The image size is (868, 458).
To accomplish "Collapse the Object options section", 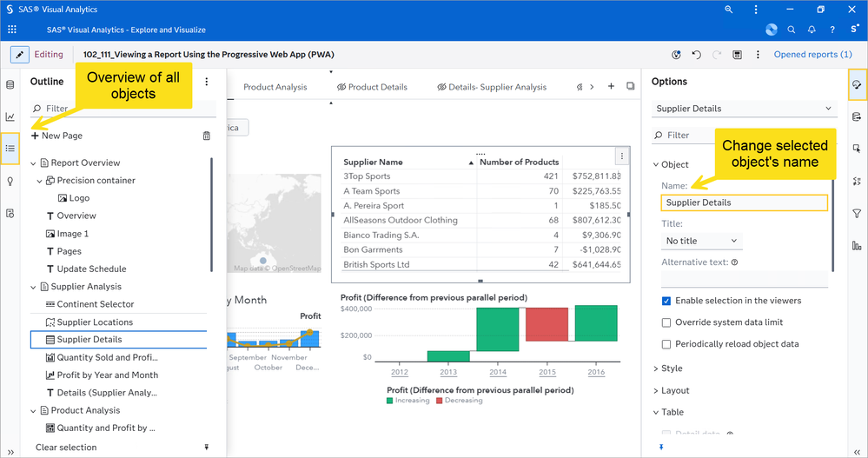I will (x=656, y=164).
